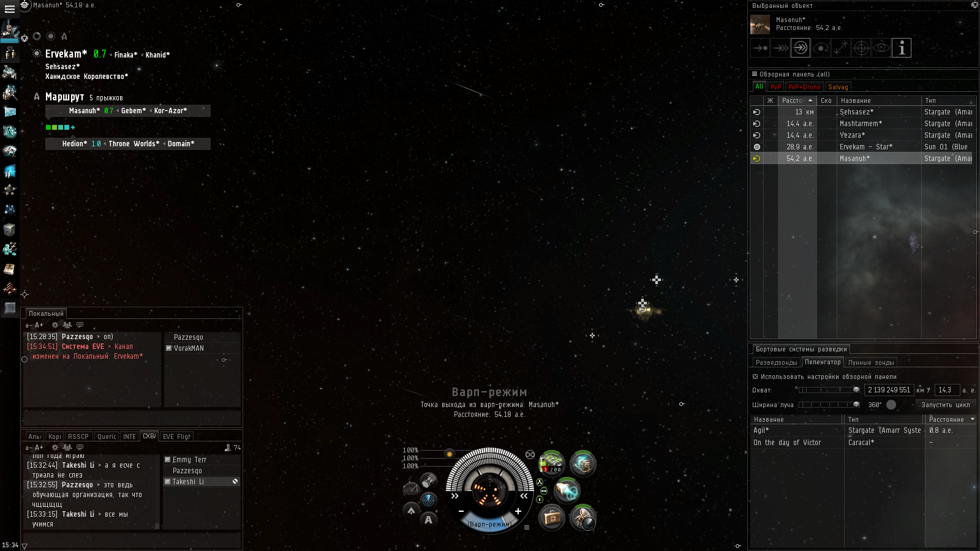Open the militia chevrons icon in Neocom
Screen dimensions: 980x551
(x=10, y=288)
